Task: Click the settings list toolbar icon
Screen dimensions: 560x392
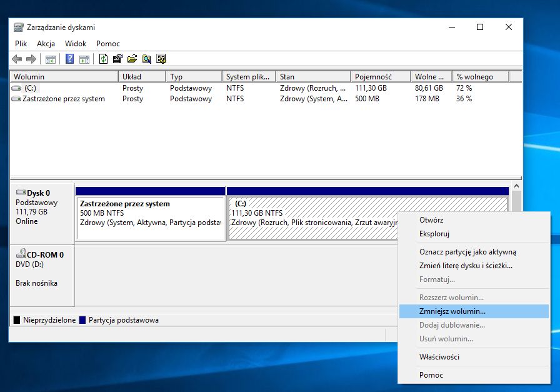Action: pyautogui.click(x=161, y=59)
